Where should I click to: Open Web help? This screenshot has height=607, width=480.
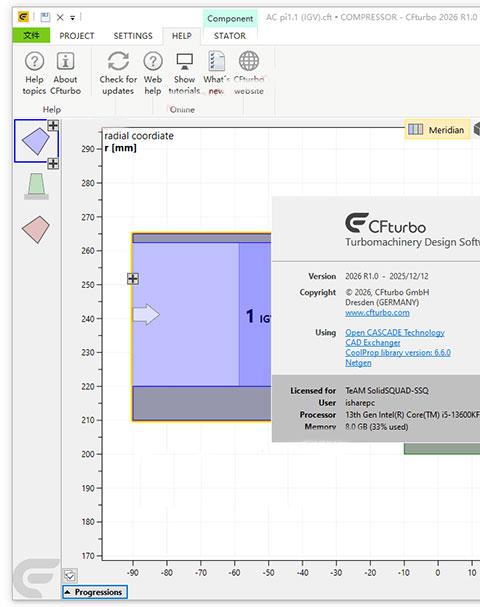(153, 73)
